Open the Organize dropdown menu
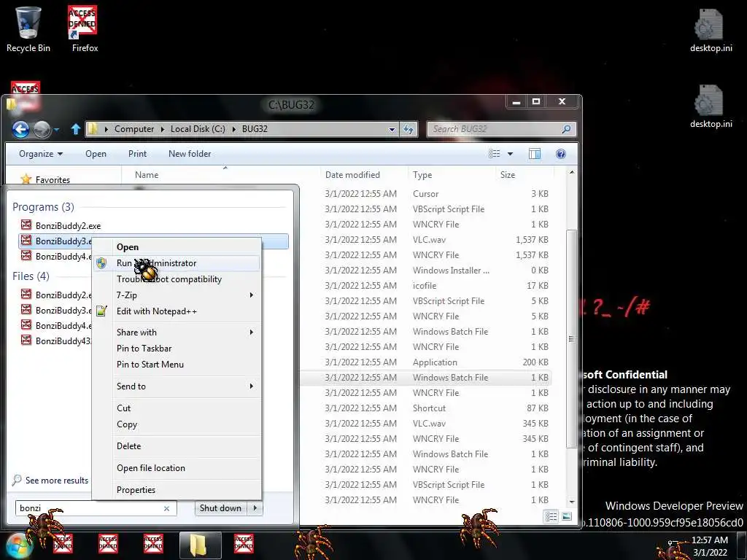 (x=41, y=153)
